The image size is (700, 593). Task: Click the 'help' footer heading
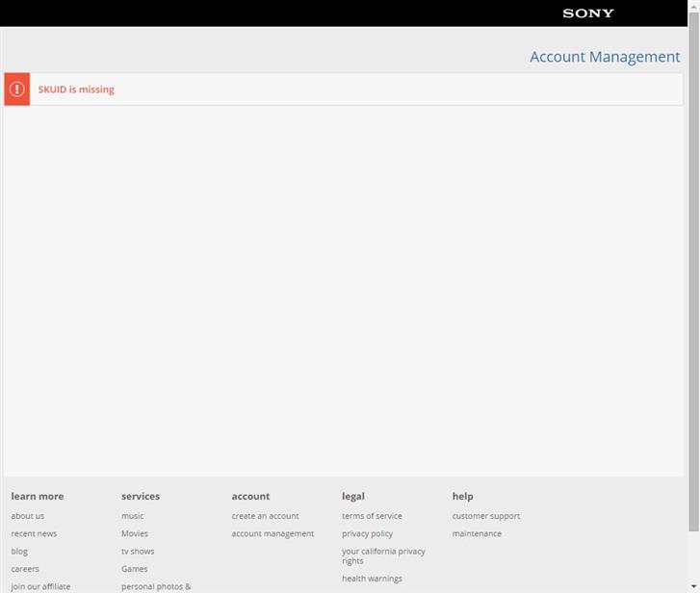tap(462, 496)
